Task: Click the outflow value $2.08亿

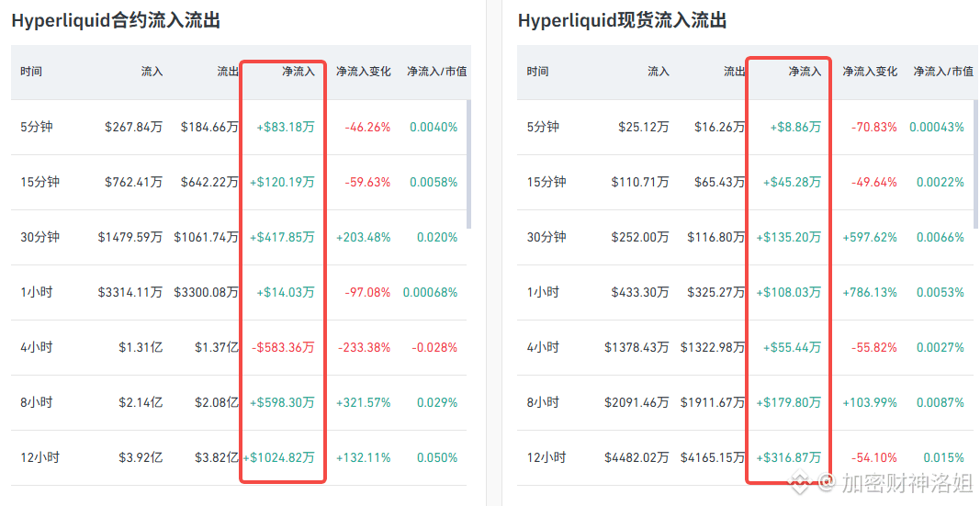Action: click(216, 401)
